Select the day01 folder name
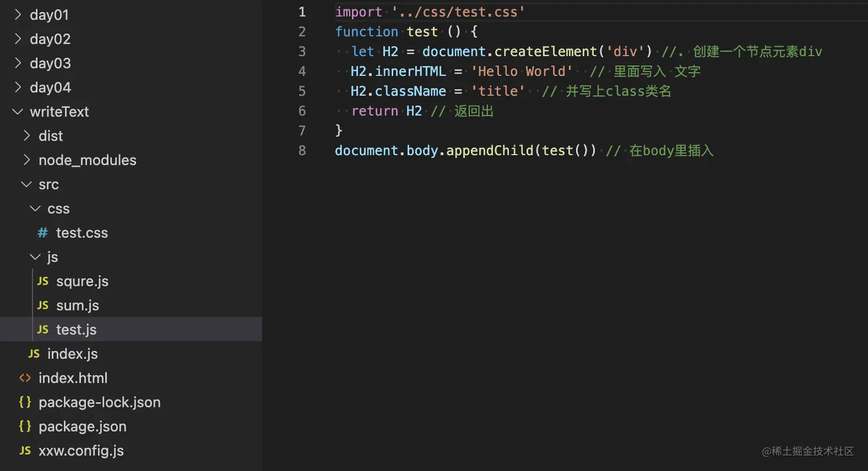Image resolution: width=868 pixels, height=471 pixels. 49,15
